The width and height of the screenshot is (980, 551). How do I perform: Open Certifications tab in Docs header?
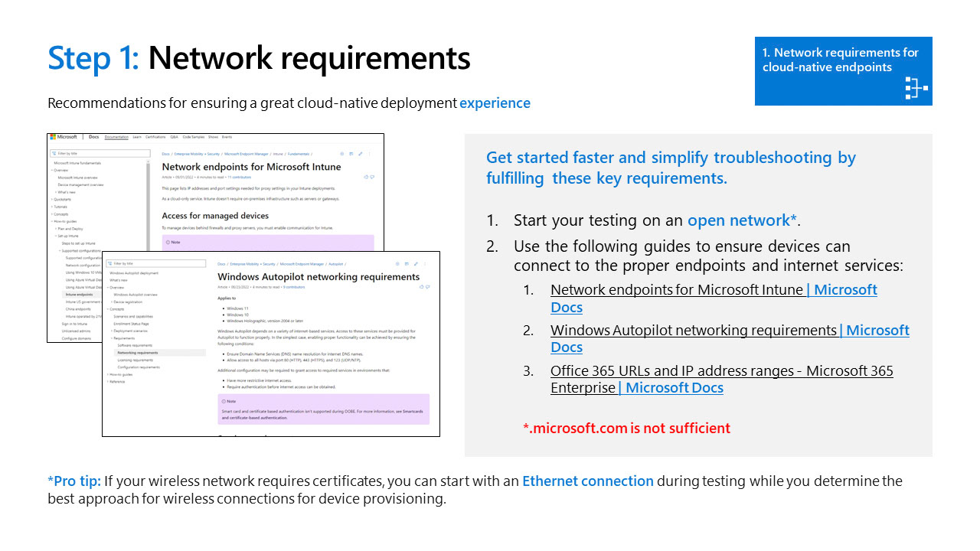pyautogui.click(x=155, y=137)
